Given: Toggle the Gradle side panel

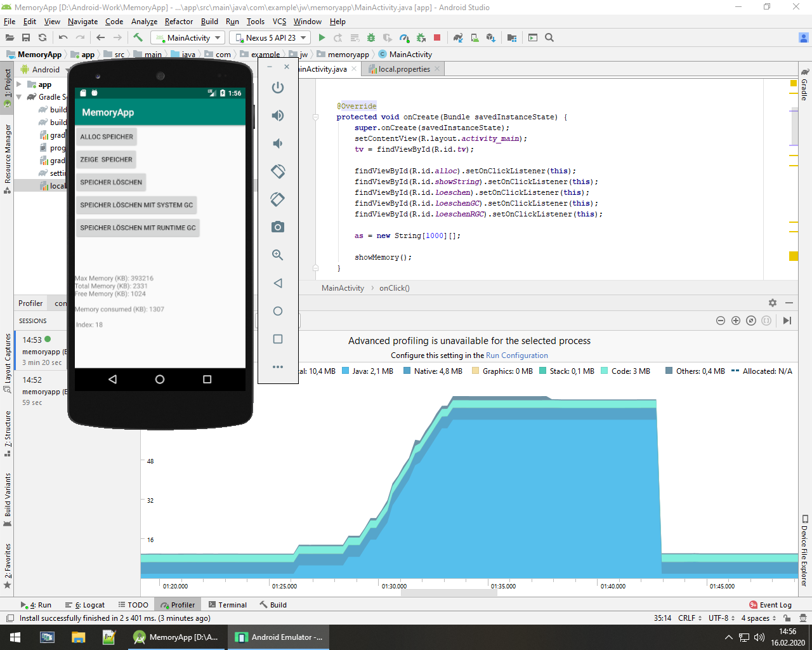Looking at the screenshot, I should (804, 84).
